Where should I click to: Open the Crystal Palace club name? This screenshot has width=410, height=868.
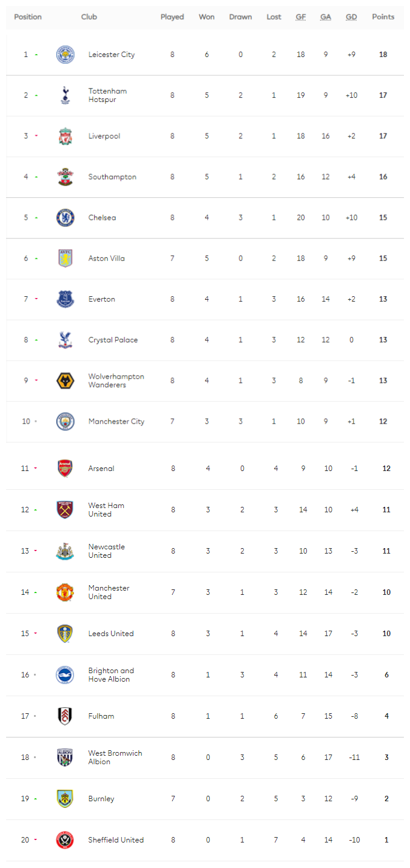pos(113,340)
